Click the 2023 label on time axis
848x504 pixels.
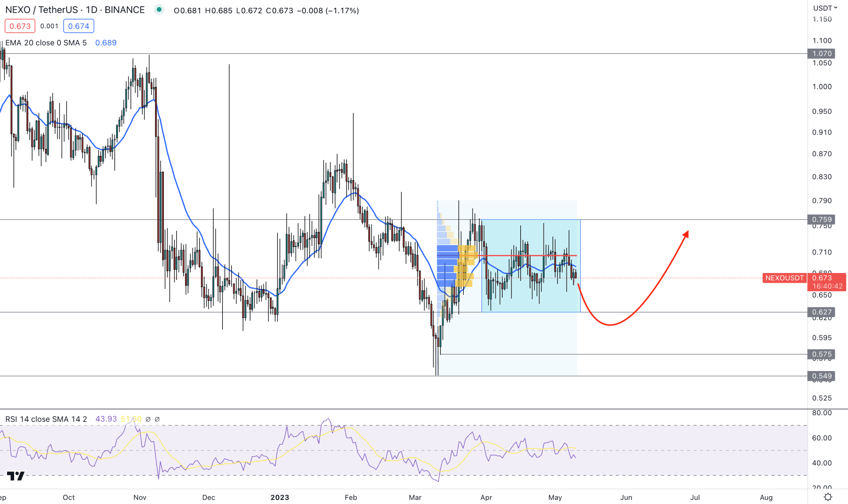(x=280, y=497)
